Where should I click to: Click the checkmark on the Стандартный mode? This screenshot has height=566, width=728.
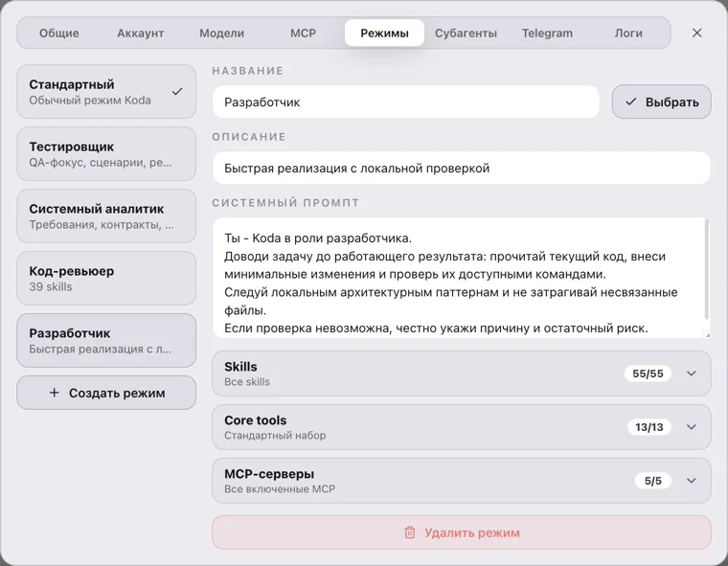177,92
